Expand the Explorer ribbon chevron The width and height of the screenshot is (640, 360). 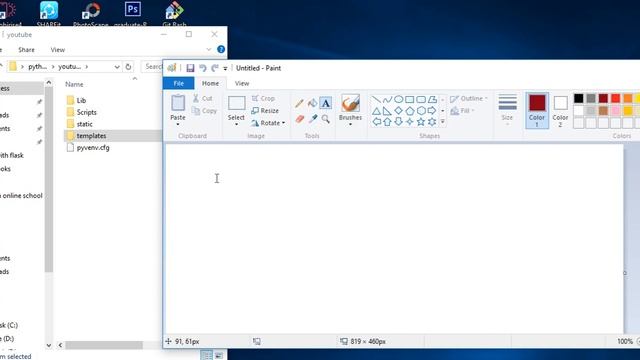click(209, 49)
